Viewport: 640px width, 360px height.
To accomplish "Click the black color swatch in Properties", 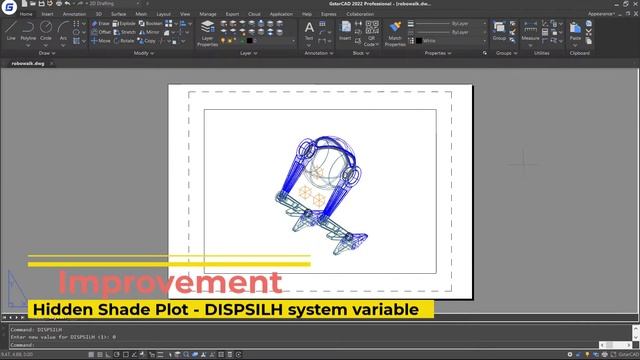I will 419,41.
